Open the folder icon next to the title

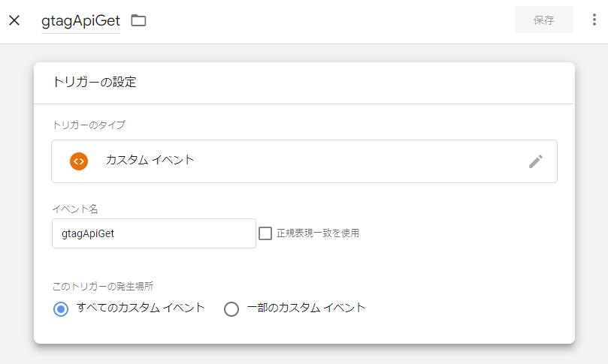pyautogui.click(x=138, y=20)
